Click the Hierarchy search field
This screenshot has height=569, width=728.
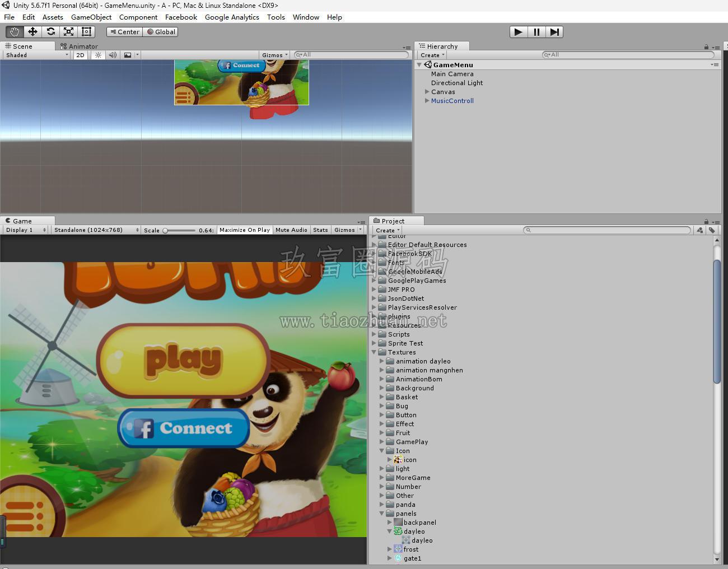(x=628, y=54)
